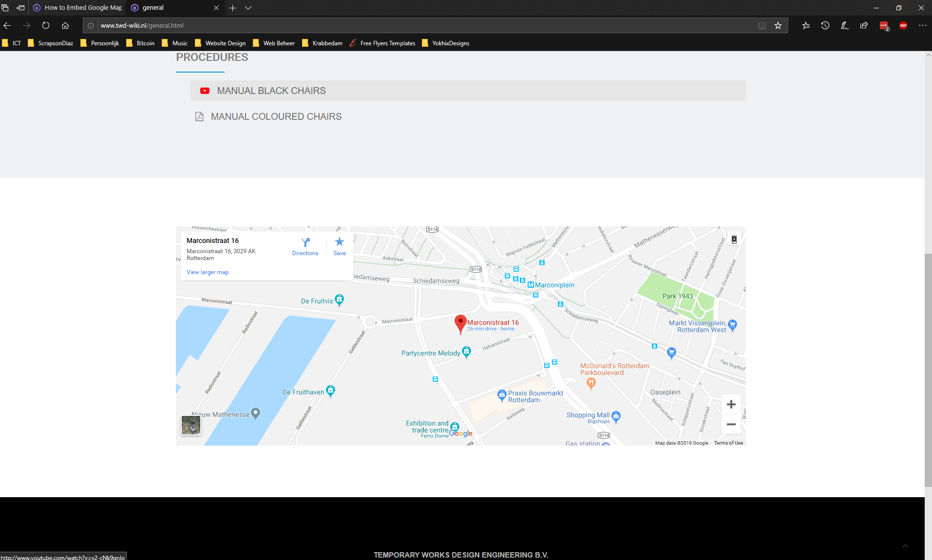Switch map to satellite imagery thumbnail
932x560 pixels.
191,425
